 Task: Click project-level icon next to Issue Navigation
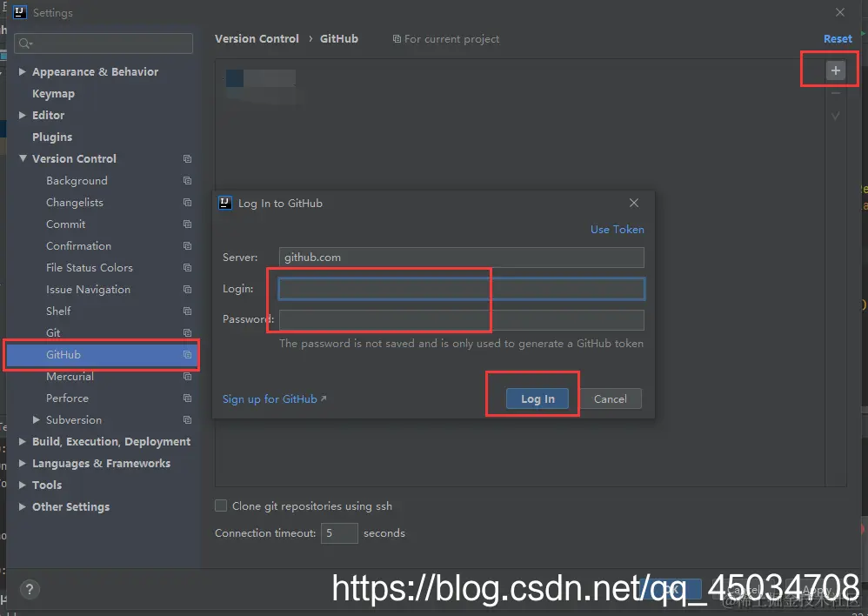coord(187,289)
